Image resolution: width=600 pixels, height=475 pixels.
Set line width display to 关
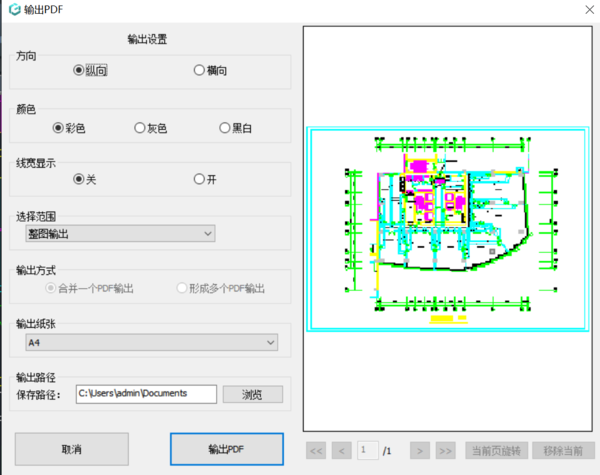coord(80,179)
